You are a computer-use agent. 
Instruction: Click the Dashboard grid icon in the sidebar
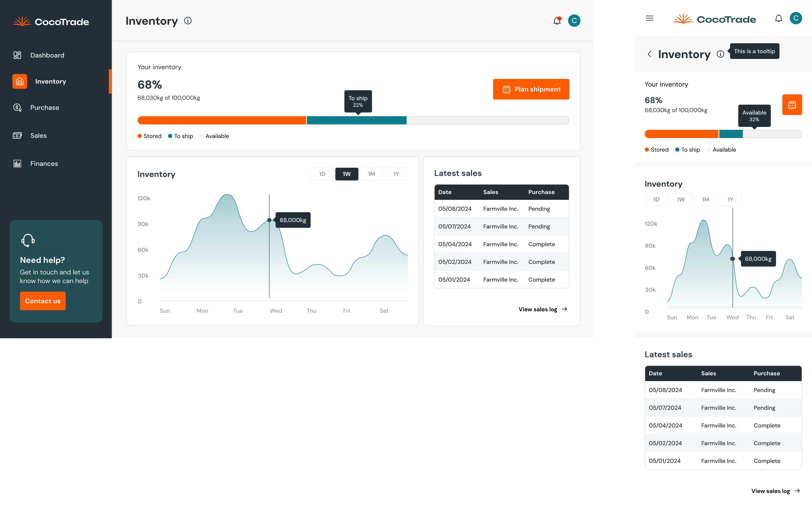[17, 55]
